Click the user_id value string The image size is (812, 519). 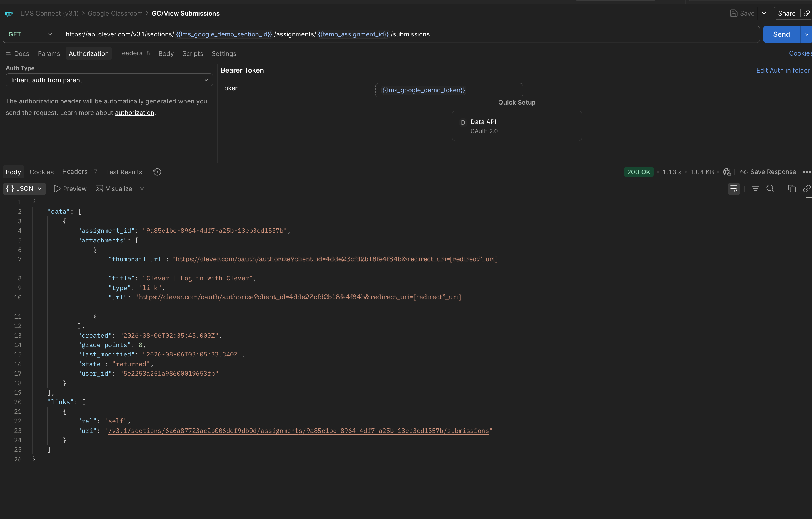point(169,374)
